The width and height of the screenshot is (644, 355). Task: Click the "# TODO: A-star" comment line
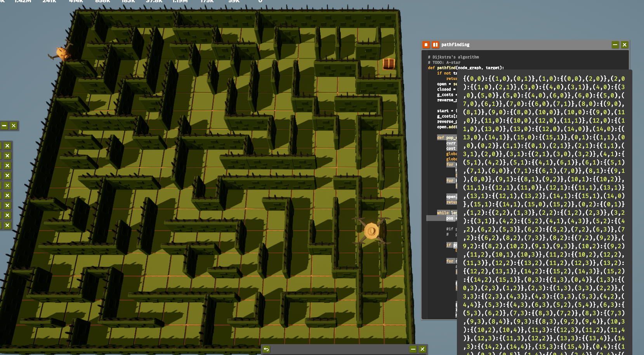pos(444,63)
